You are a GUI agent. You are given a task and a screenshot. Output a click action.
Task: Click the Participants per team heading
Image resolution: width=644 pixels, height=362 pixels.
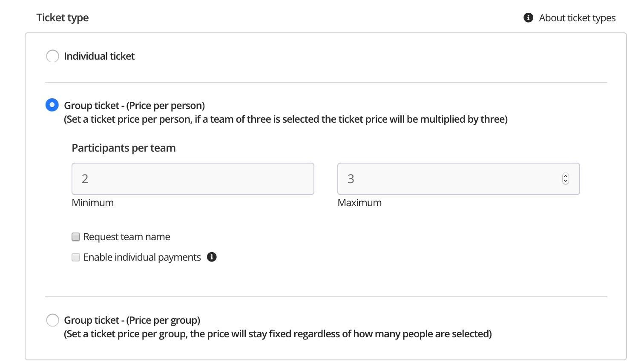[x=124, y=148]
